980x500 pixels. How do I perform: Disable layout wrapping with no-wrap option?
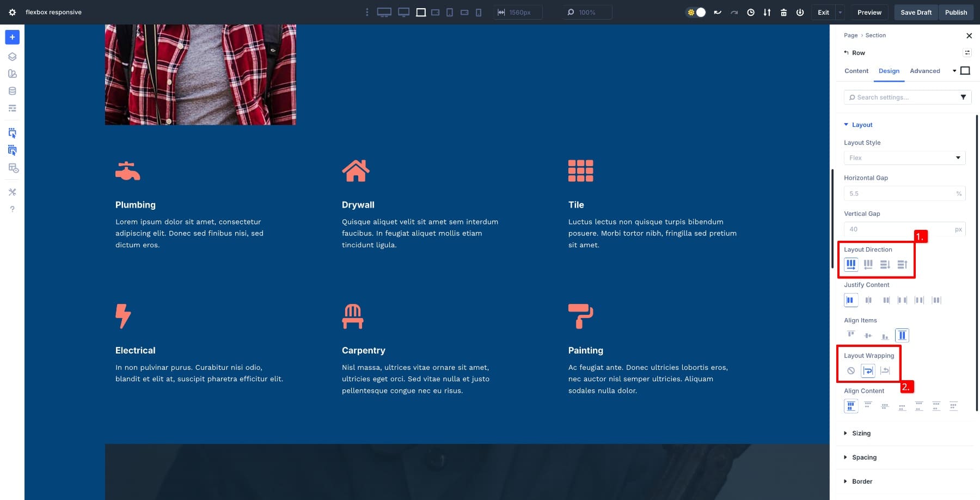(851, 371)
